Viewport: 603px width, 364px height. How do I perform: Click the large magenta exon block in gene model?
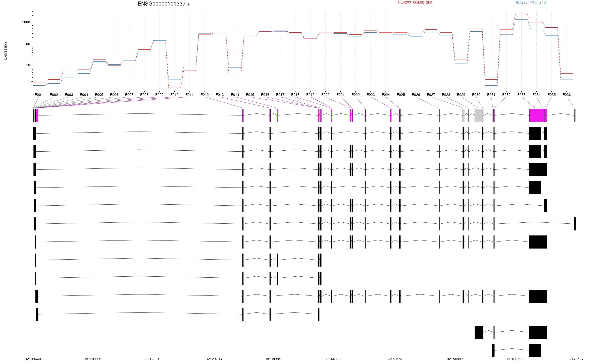point(535,115)
